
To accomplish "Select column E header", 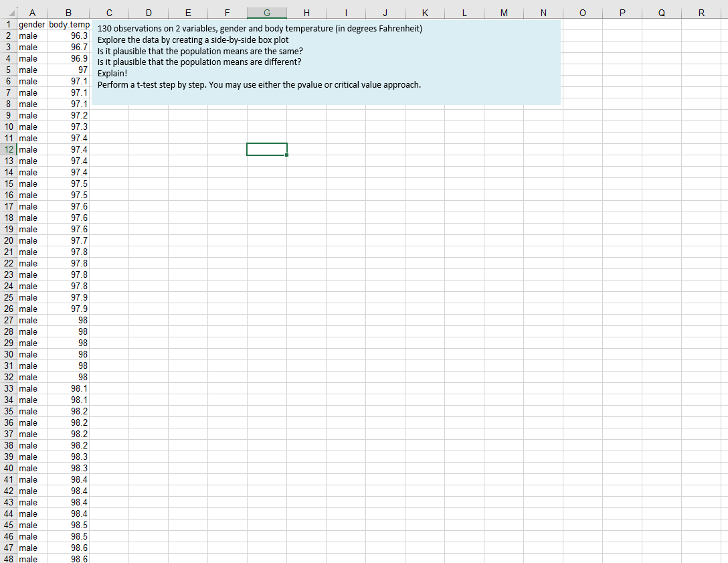I will click(188, 13).
